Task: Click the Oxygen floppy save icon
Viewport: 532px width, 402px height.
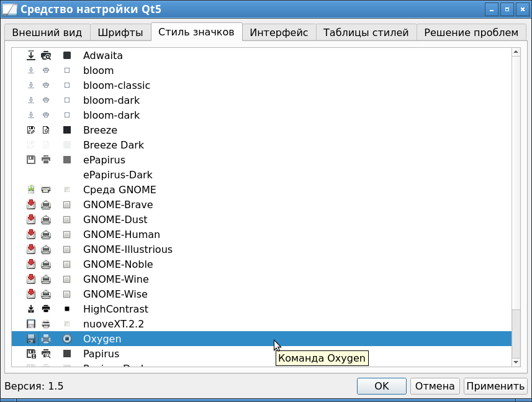Action: (31, 339)
